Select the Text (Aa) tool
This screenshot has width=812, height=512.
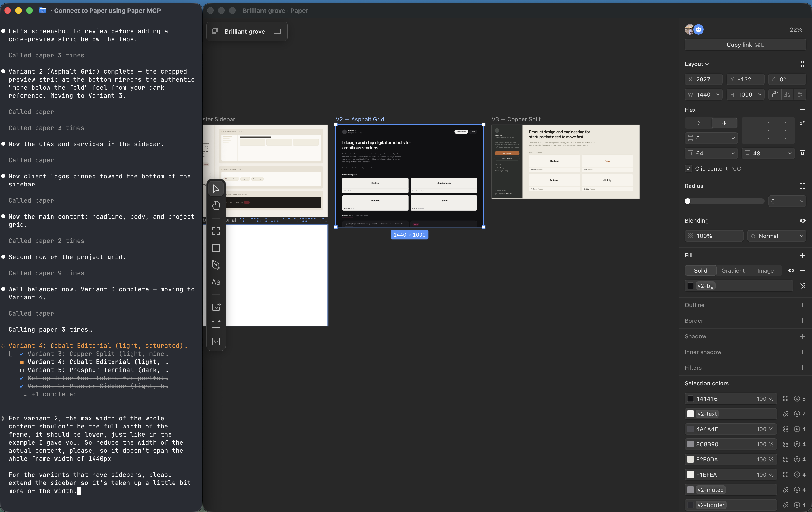pyautogui.click(x=216, y=282)
